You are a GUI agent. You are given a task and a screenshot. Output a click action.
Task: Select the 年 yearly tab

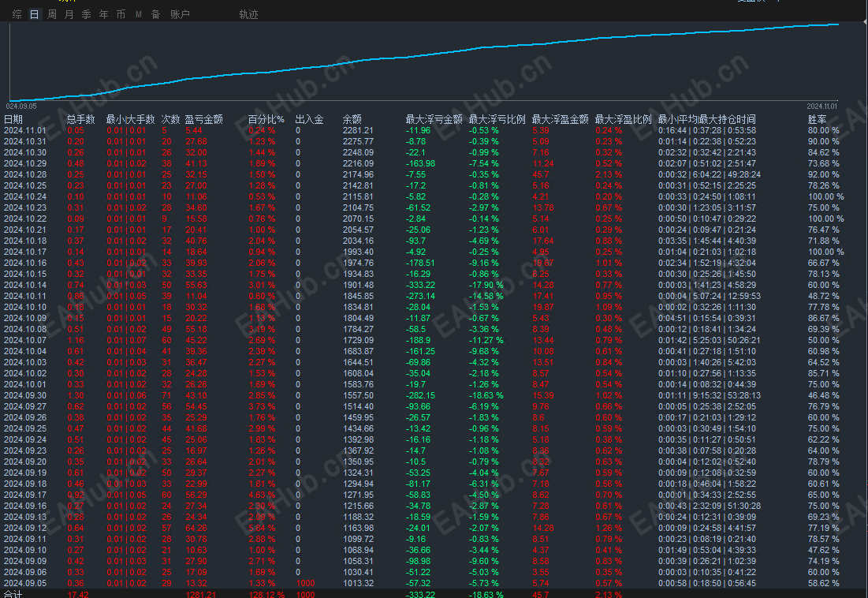pos(103,14)
